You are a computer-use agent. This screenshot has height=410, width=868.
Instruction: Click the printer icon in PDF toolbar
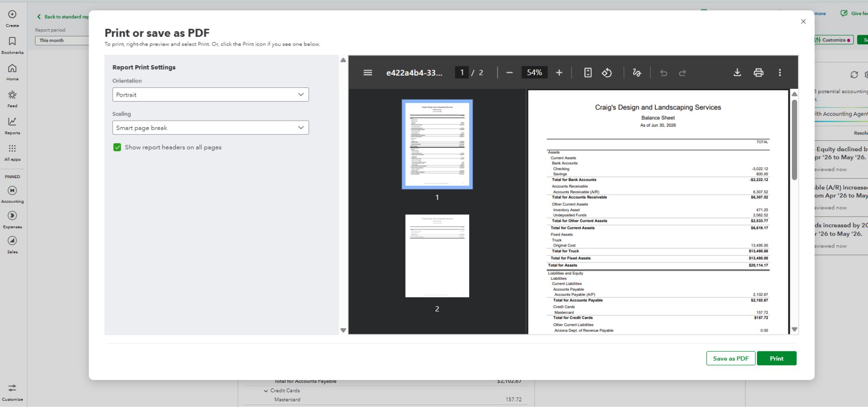758,72
